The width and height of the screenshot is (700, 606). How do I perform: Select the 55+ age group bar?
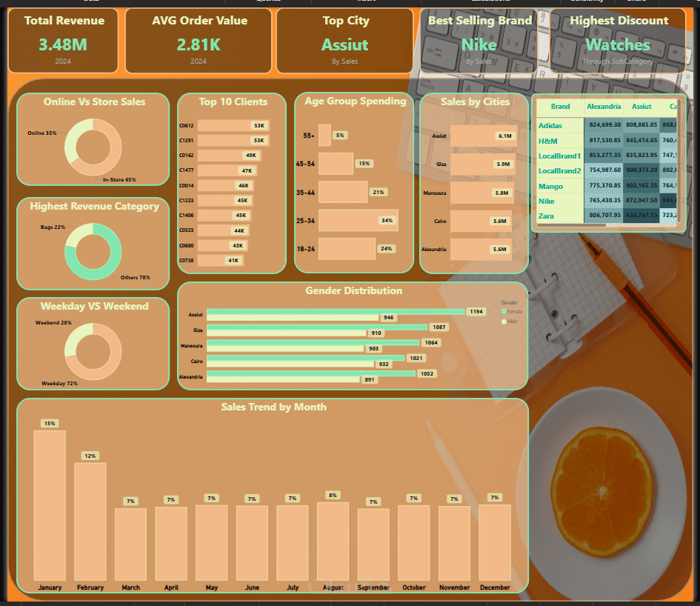[324, 136]
